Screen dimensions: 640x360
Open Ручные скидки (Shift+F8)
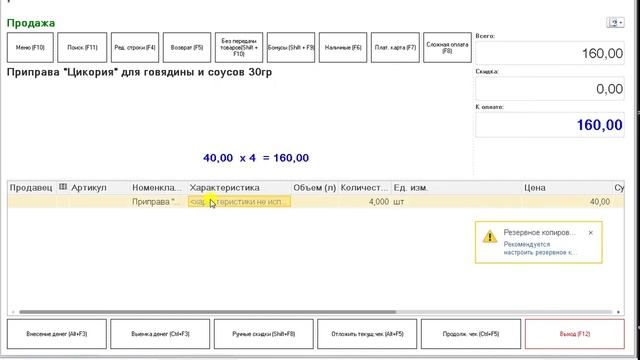[264, 334]
